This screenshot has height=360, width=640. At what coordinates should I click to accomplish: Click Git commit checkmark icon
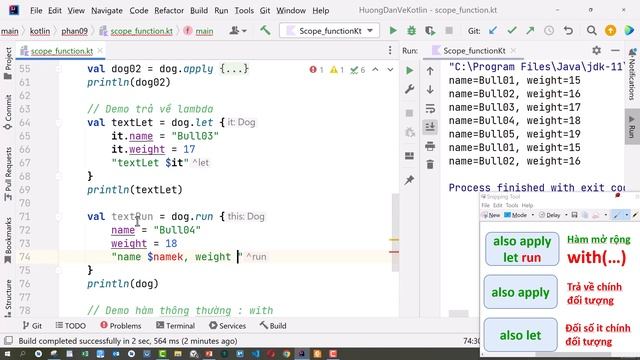(512, 31)
